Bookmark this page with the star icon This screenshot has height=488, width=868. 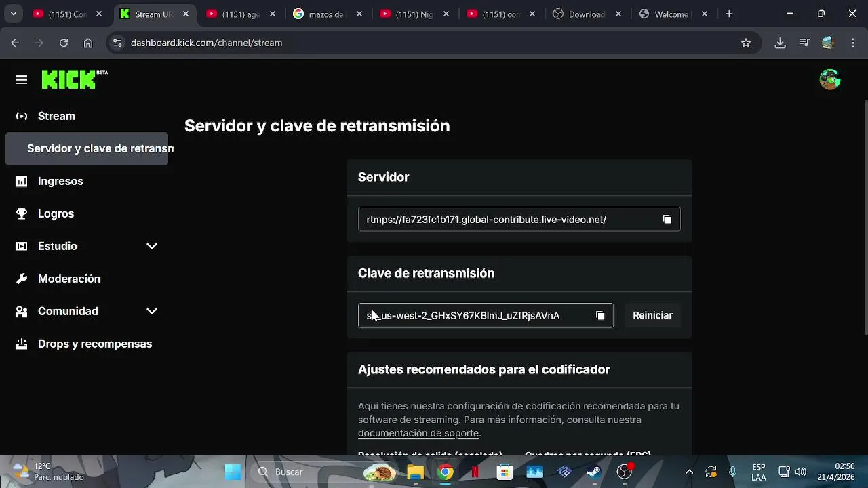pyautogui.click(x=746, y=43)
